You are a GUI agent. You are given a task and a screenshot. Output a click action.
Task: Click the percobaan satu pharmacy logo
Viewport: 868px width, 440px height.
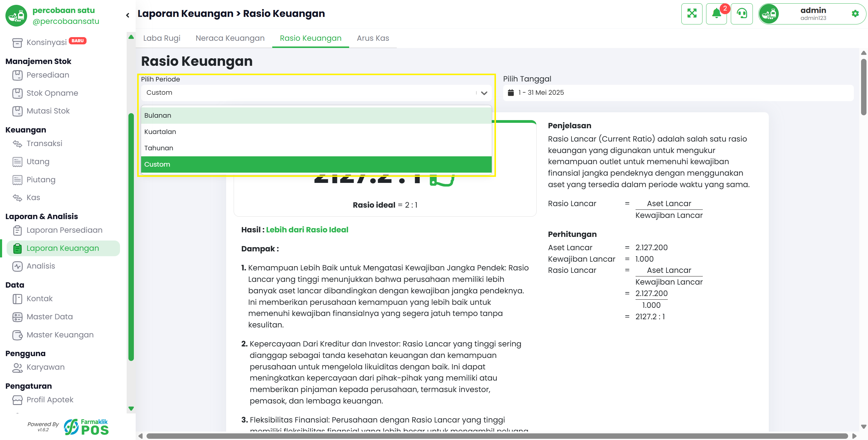(16, 15)
